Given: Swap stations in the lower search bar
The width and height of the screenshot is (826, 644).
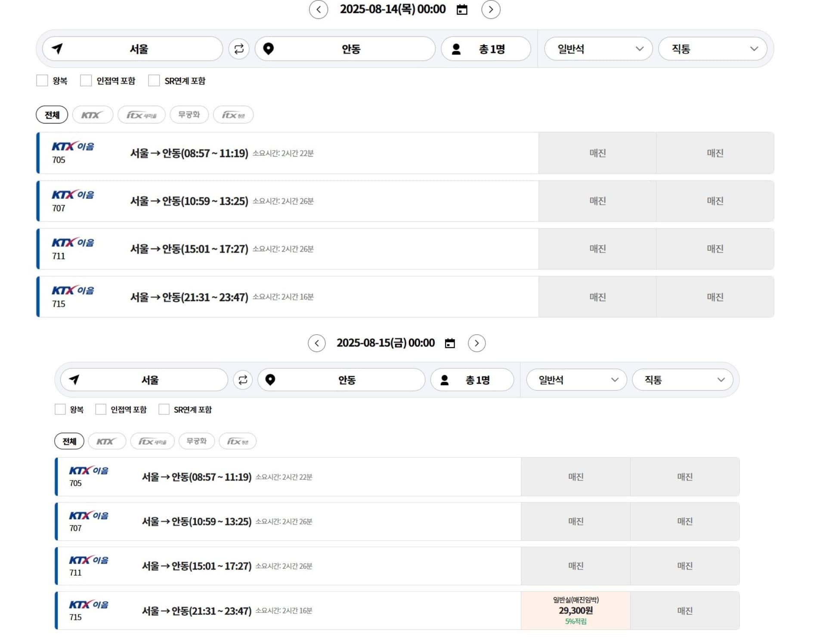Looking at the screenshot, I should point(243,380).
